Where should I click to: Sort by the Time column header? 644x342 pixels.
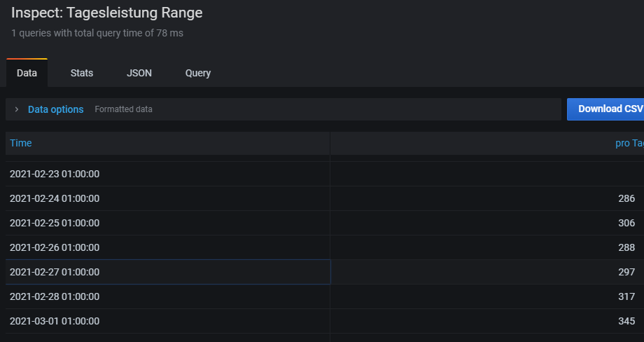pos(21,143)
